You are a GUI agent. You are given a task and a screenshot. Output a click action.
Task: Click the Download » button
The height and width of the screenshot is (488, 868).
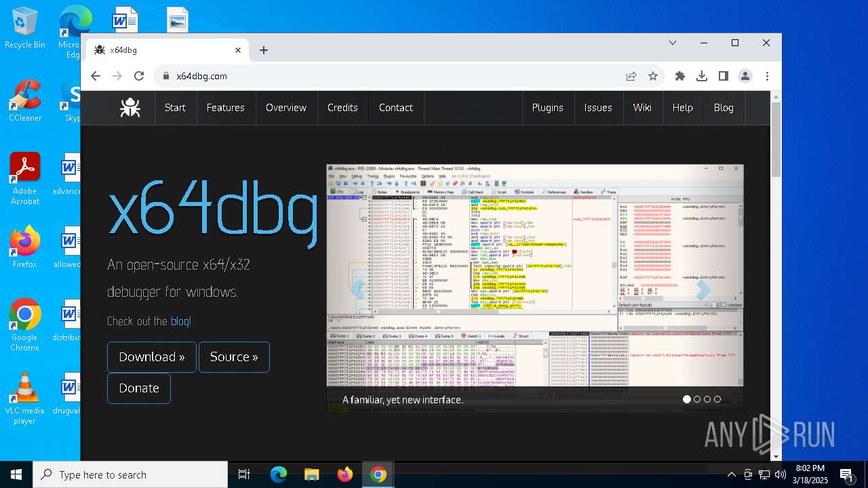[152, 357]
